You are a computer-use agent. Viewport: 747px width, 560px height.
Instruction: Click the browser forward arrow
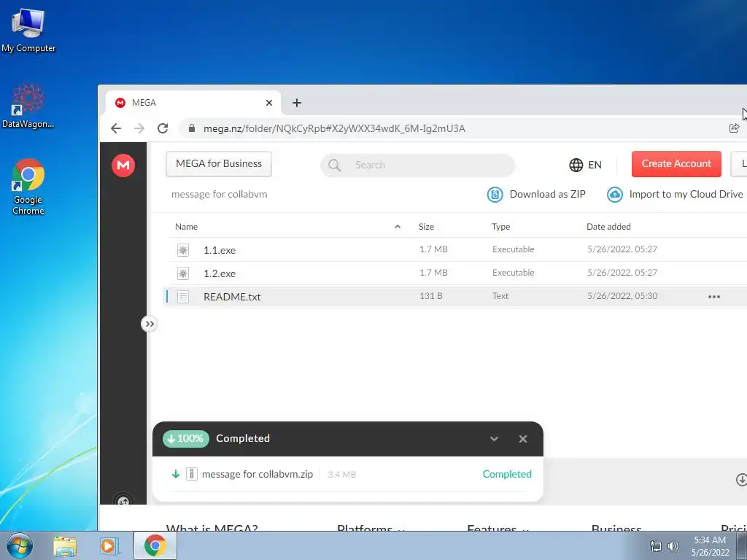[139, 128]
